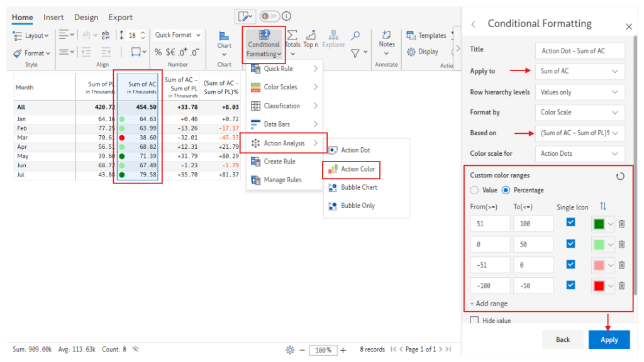644x362 pixels.
Task: Click the Add range link
Action: point(489,304)
